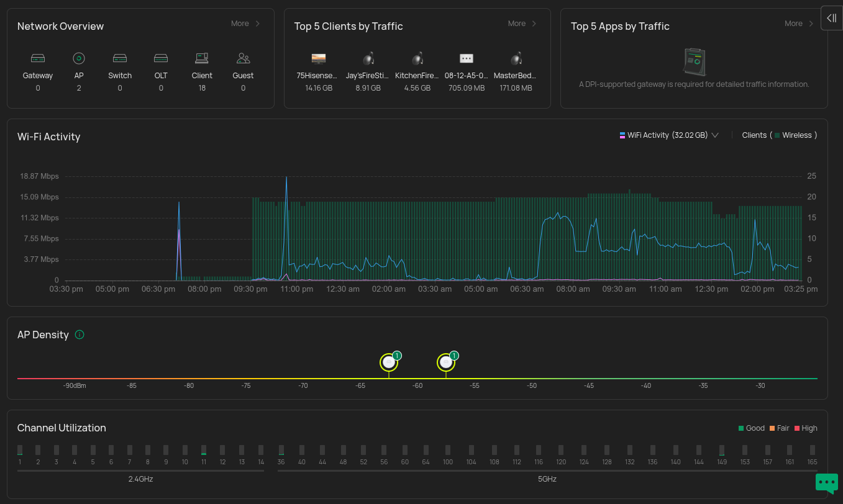
Task: Open the green chat support icon
Action: coord(827,482)
